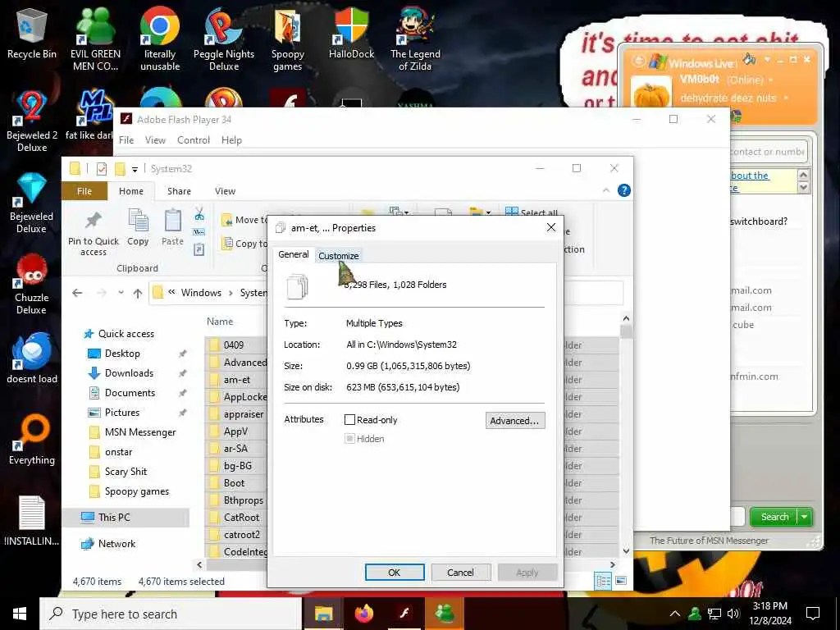Screen dimensions: 840x630
Task: Click the horizontal scrollbar right arrow in Explorer
Action: coord(612,564)
